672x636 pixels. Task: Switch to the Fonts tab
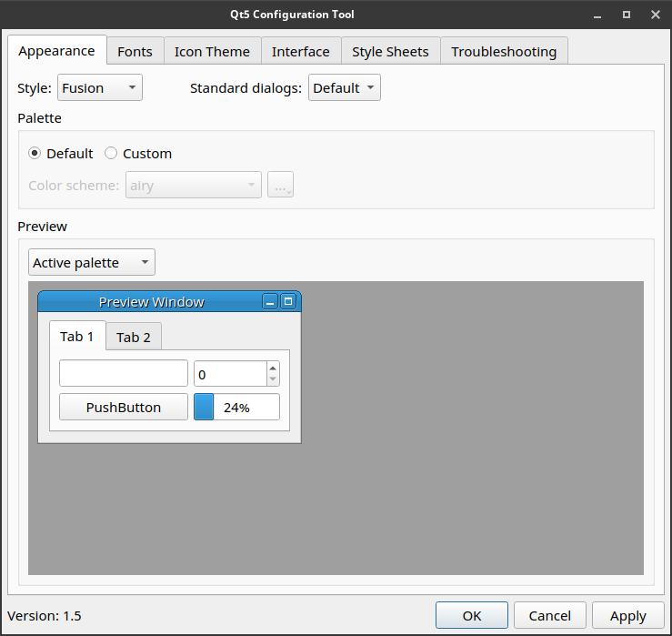[135, 52]
